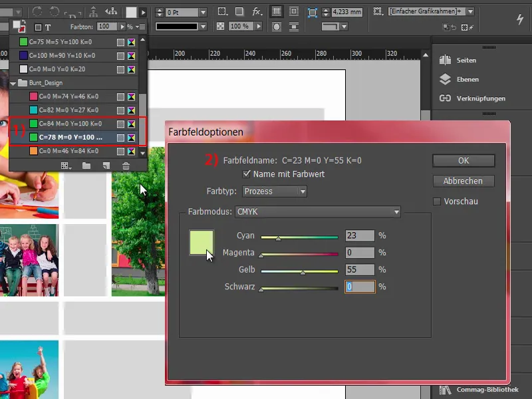Click the Schwarz value field
Image resolution: width=532 pixels, height=399 pixels.
point(360,287)
